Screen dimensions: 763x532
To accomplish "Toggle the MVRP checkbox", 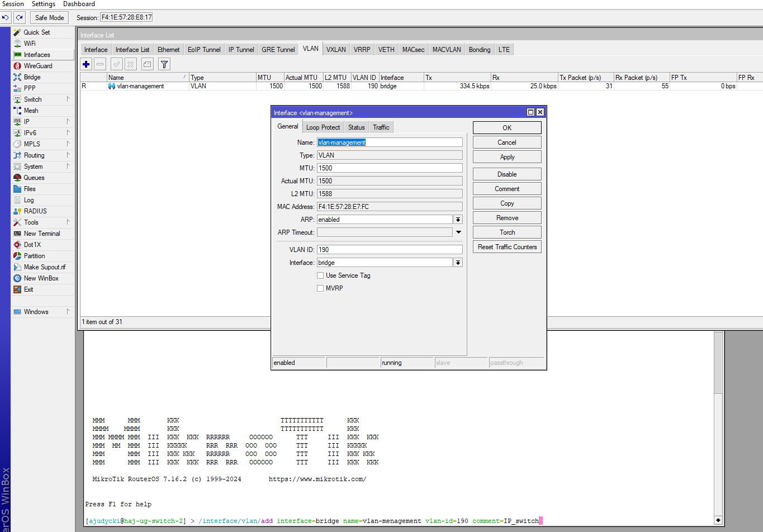I will (320, 288).
